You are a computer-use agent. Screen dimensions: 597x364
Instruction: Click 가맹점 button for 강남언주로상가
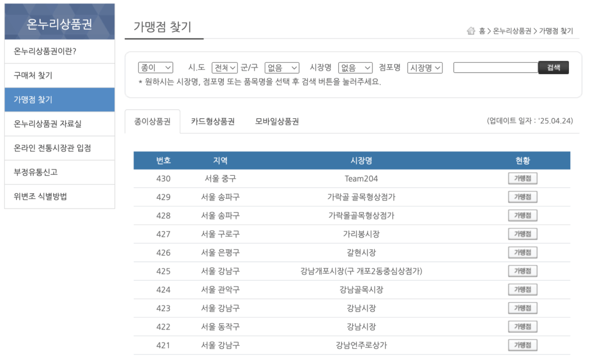tap(522, 345)
